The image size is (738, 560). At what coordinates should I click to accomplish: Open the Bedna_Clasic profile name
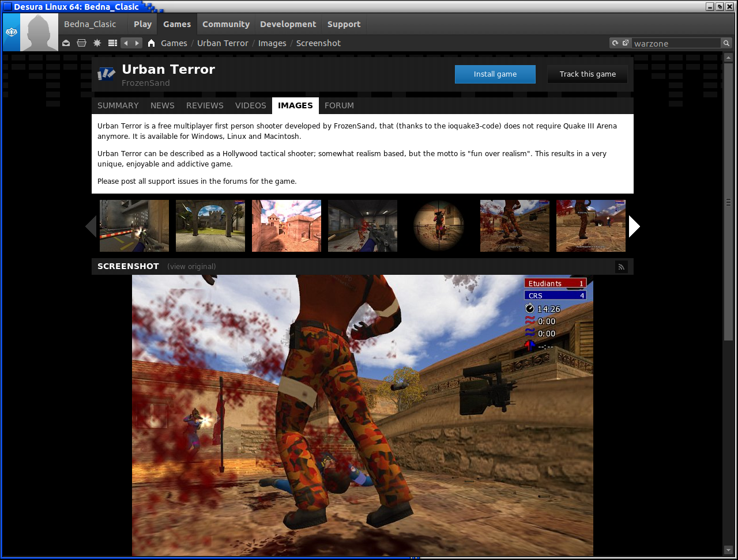click(90, 24)
